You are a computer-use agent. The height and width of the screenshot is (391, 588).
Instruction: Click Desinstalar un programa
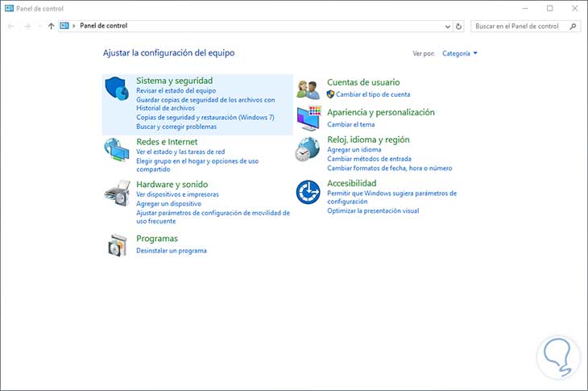172,251
